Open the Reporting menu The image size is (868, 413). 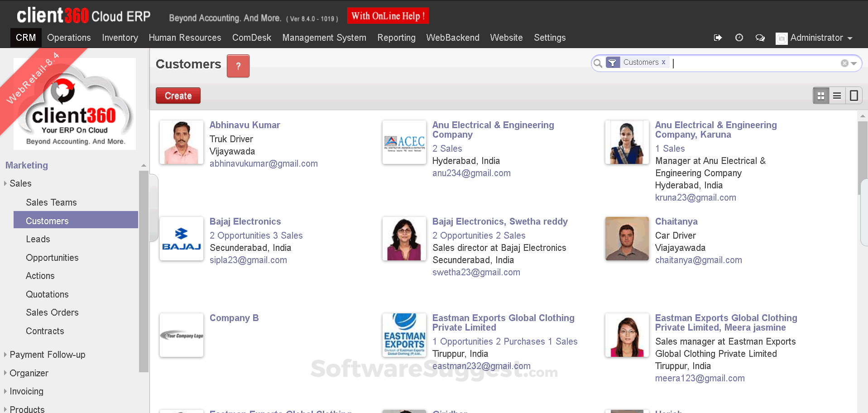[x=396, y=38]
